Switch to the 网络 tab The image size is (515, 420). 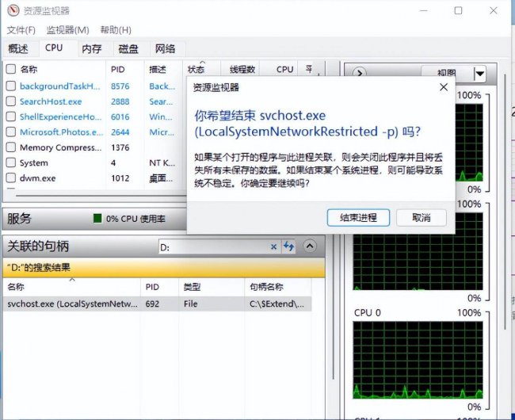(x=165, y=49)
